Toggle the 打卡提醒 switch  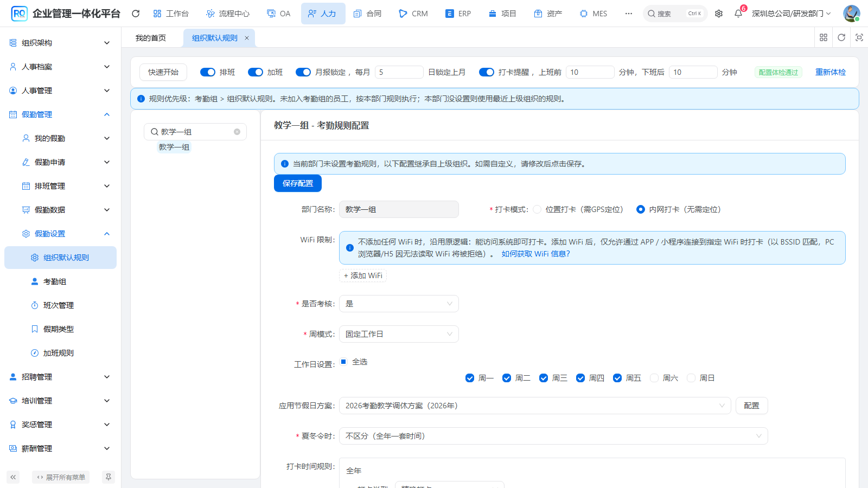pyautogui.click(x=487, y=72)
